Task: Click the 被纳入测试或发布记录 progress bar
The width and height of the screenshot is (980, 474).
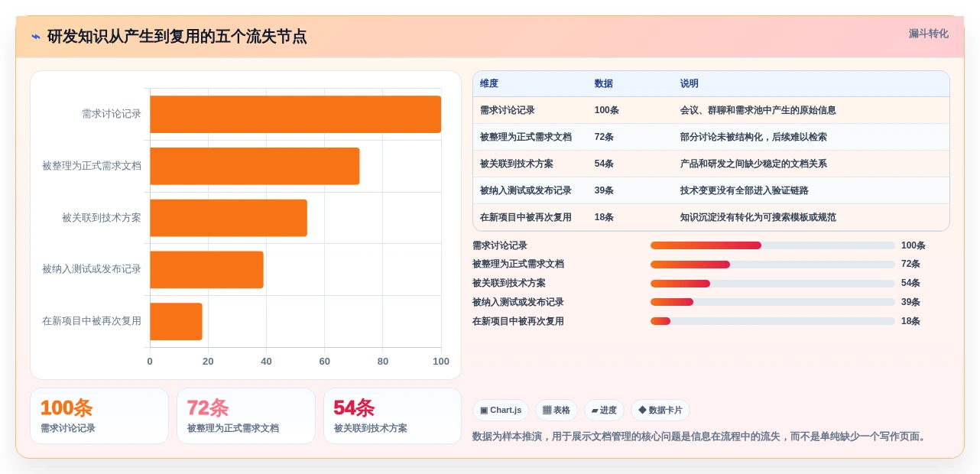Action: point(772,302)
